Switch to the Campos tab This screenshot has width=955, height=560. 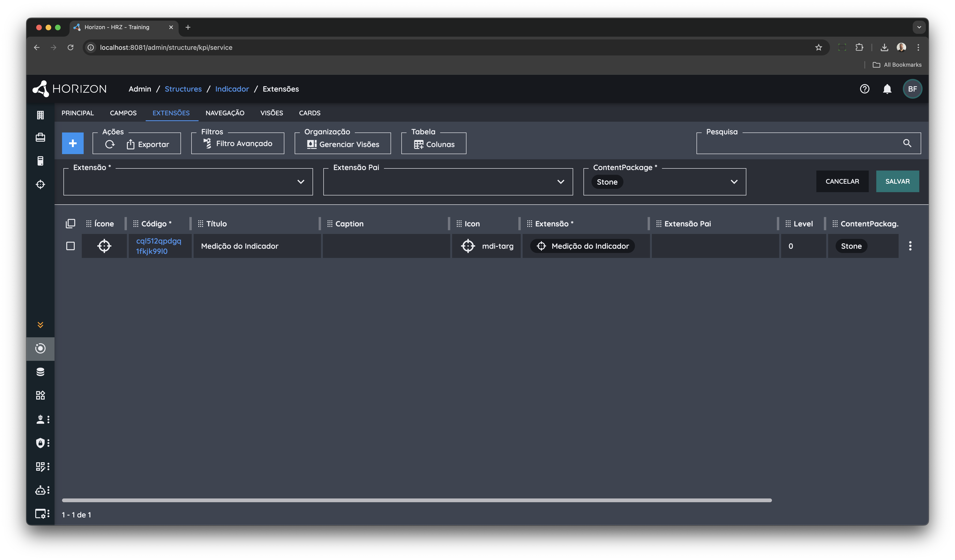[x=123, y=113]
